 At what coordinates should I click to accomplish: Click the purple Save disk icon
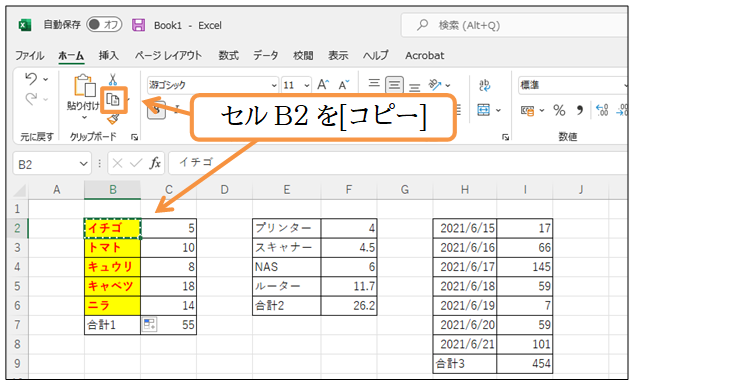pyautogui.click(x=138, y=25)
